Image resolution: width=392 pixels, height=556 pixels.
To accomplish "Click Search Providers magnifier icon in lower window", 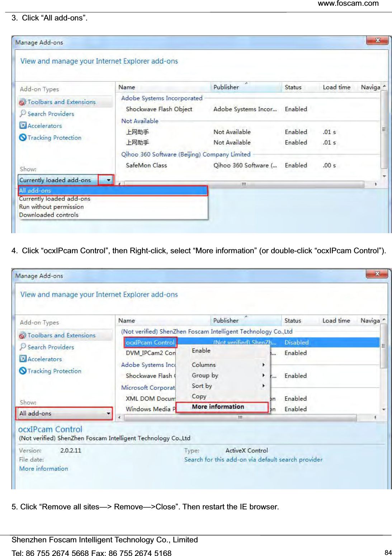I will [23, 347].
